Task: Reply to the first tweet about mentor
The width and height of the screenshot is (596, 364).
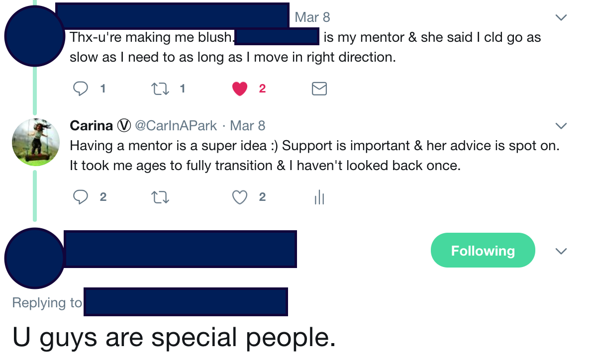Action: 81,89
